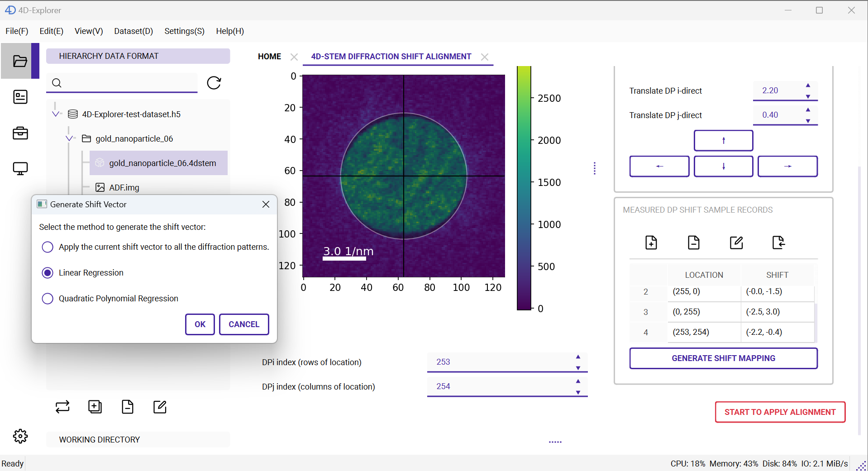Open the monitor display sidebar icon
This screenshot has width=868, height=471.
click(x=20, y=169)
